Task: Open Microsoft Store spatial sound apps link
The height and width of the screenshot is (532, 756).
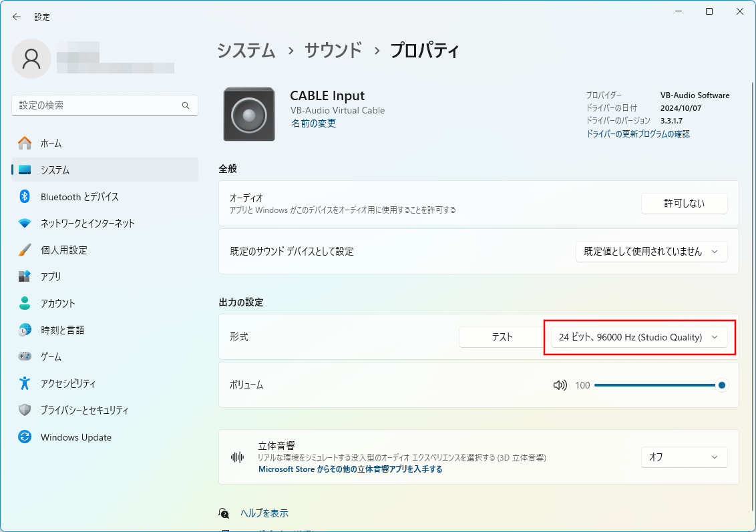Action: click(x=350, y=469)
